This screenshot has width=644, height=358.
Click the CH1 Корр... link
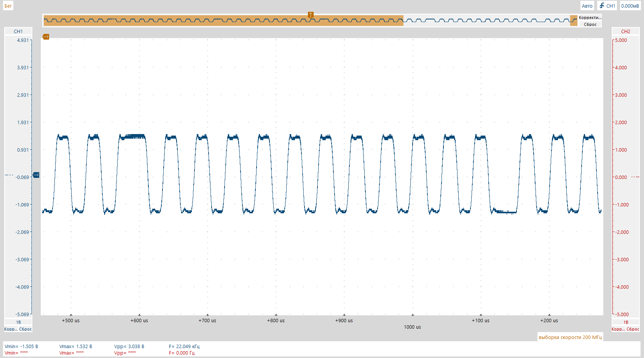coord(11,329)
